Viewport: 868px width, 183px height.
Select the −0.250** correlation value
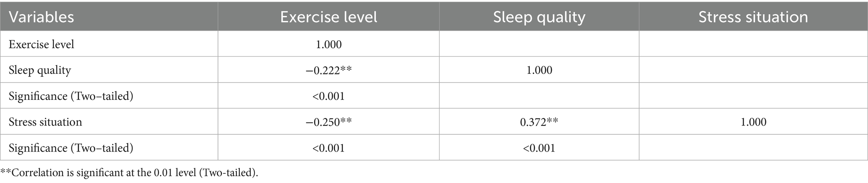pos(328,122)
